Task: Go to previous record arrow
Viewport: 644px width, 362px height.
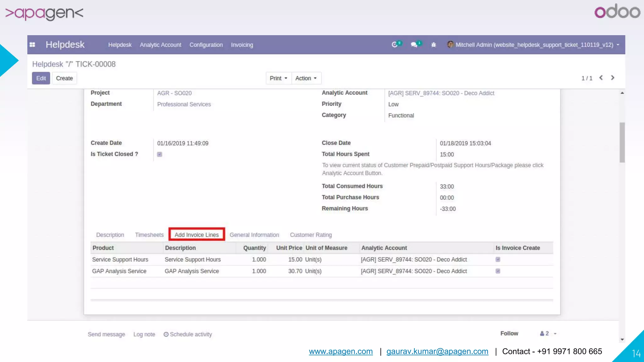Action: [601, 78]
